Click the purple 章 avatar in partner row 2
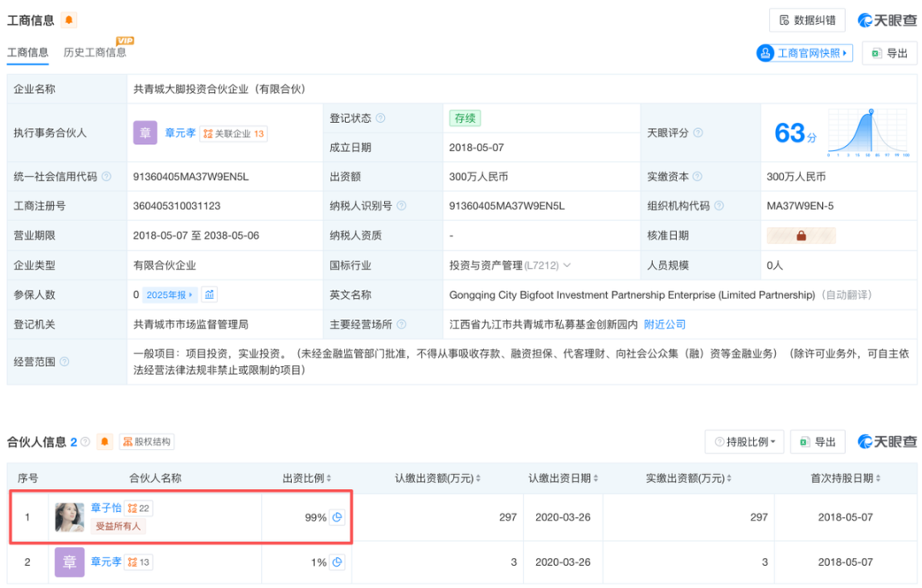 (x=69, y=562)
